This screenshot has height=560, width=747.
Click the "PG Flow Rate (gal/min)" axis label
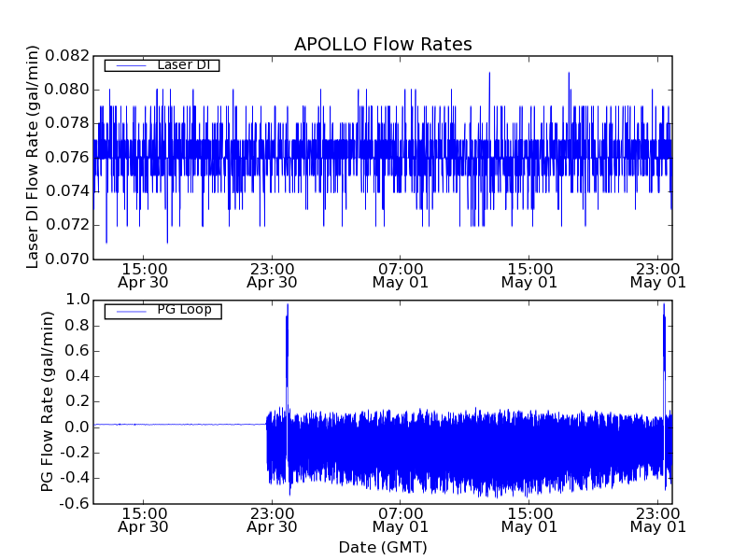click(47, 401)
